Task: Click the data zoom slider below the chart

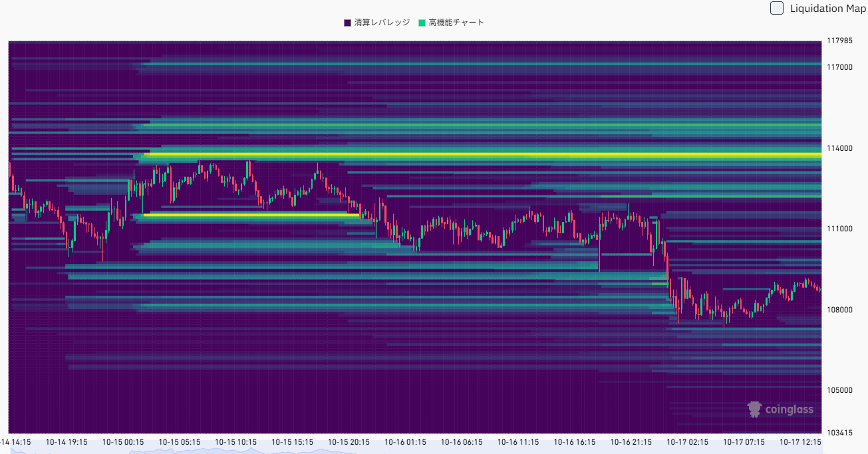Action: click(x=412, y=450)
